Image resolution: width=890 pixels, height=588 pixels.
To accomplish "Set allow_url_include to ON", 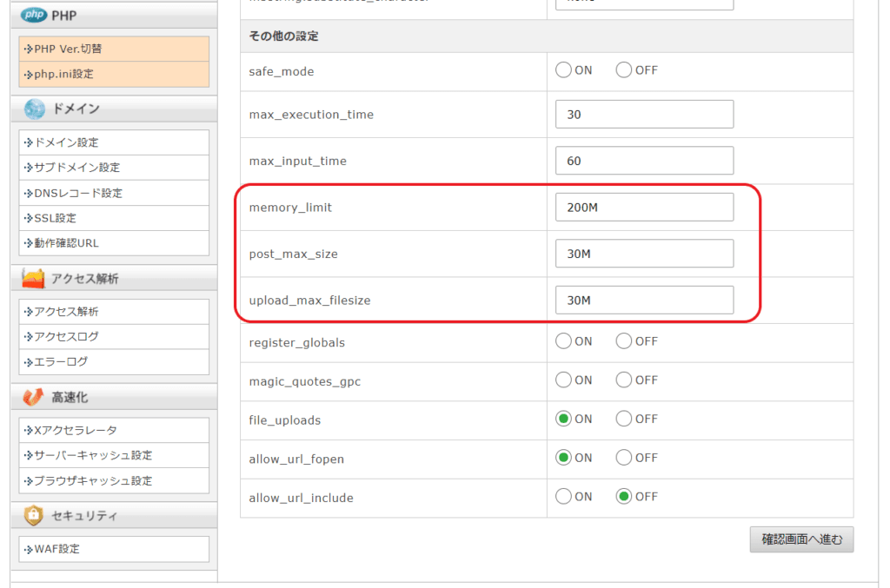I will pyautogui.click(x=563, y=496).
